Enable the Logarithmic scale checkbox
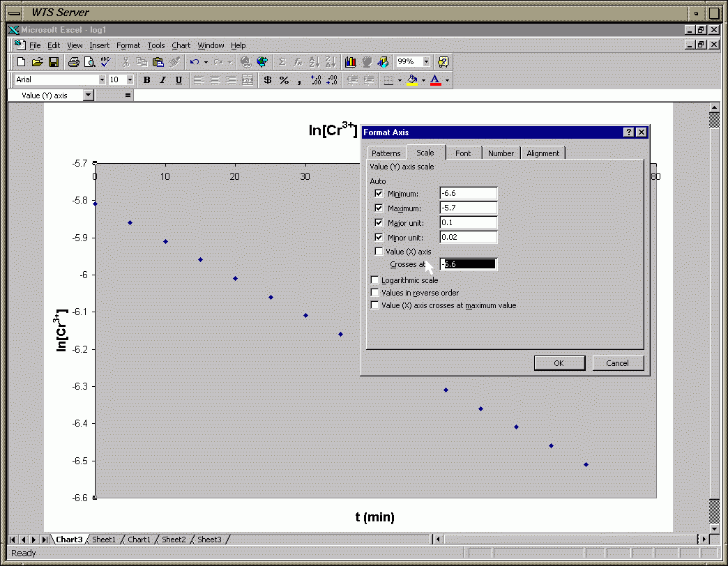This screenshot has height=566, width=728. 375,280
